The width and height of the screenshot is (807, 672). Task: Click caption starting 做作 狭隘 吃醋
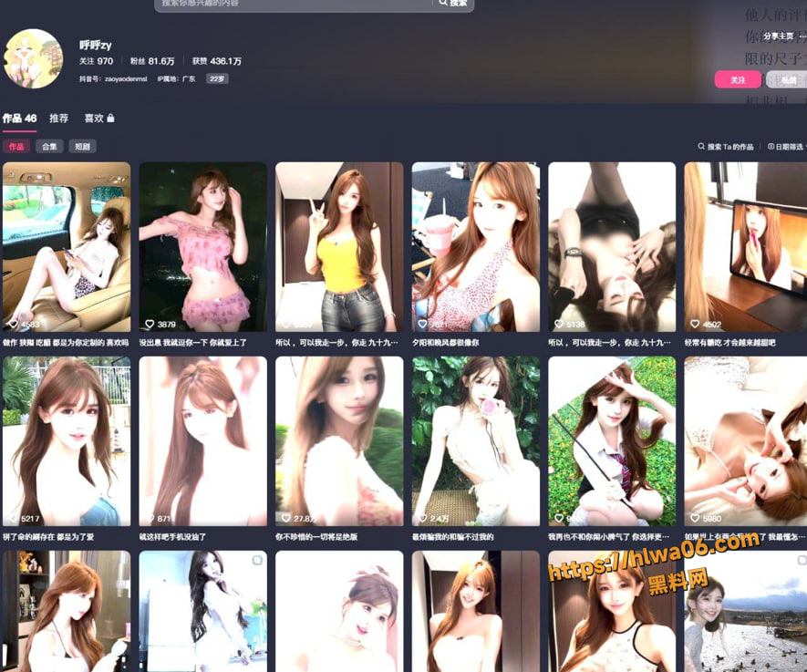66,342
